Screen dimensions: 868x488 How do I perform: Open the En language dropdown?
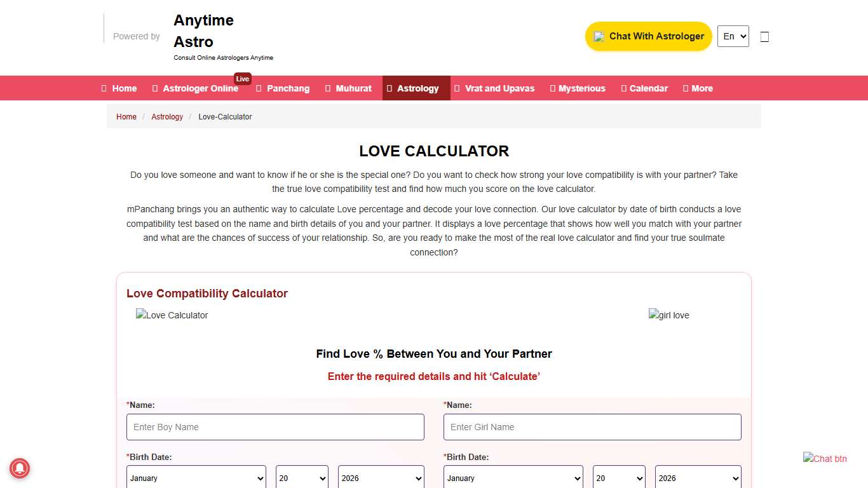[733, 36]
